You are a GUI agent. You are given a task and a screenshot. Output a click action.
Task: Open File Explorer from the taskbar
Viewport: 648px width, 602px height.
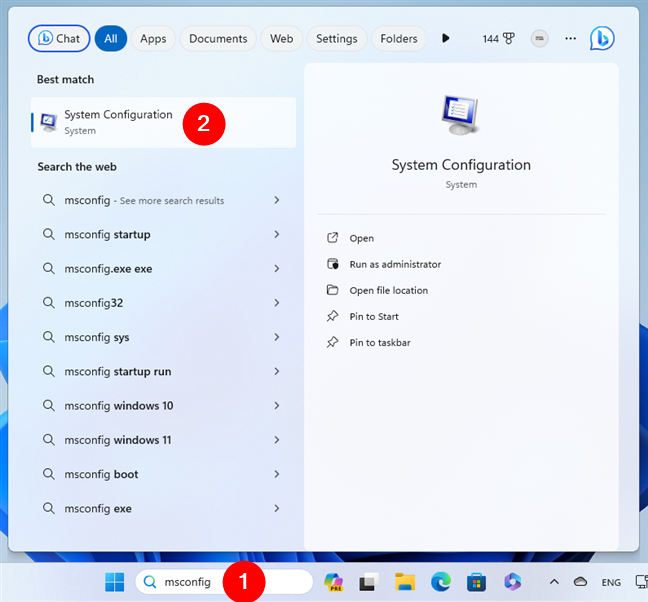click(404, 581)
